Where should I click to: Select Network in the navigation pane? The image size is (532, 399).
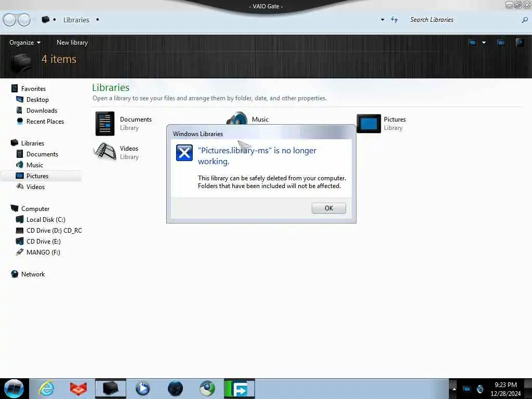click(x=33, y=274)
